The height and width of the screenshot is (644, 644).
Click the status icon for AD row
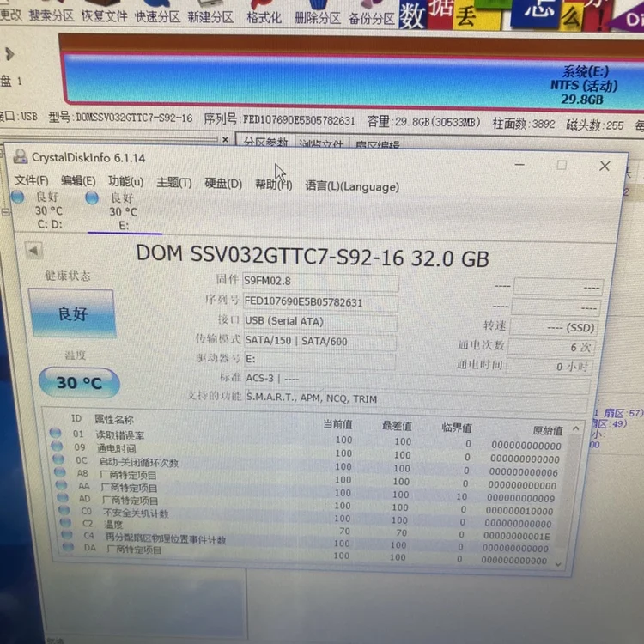(x=63, y=497)
